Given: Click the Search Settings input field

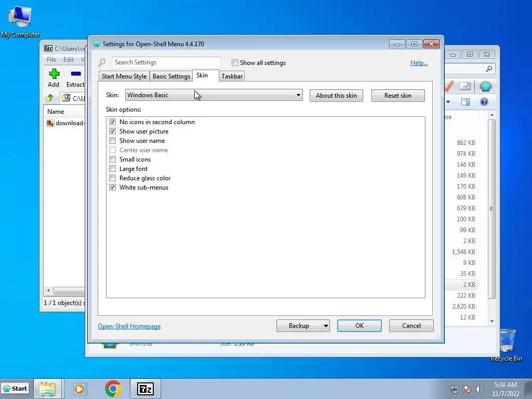Looking at the screenshot, I should pyautogui.click(x=166, y=62).
